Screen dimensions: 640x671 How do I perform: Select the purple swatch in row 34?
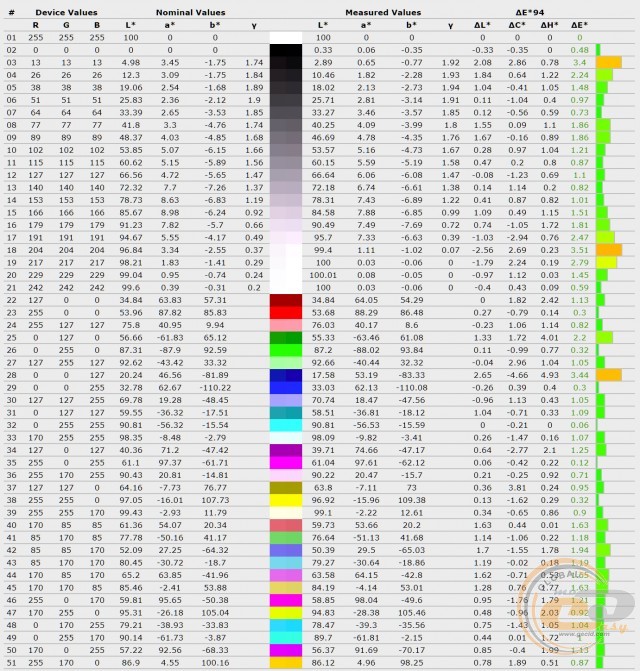click(286, 450)
